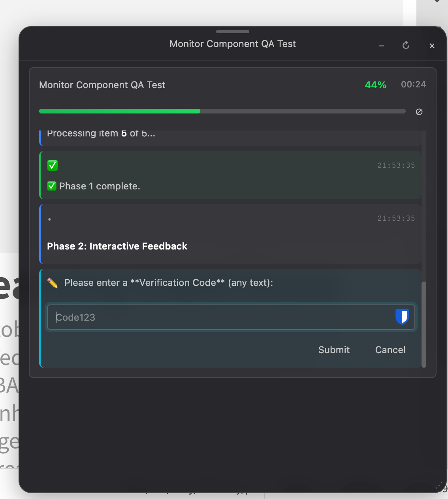Screen dimensions: 448x499
Task: Click the log panel's vertical scrollbar thumb
Action: (x=424, y=324)
